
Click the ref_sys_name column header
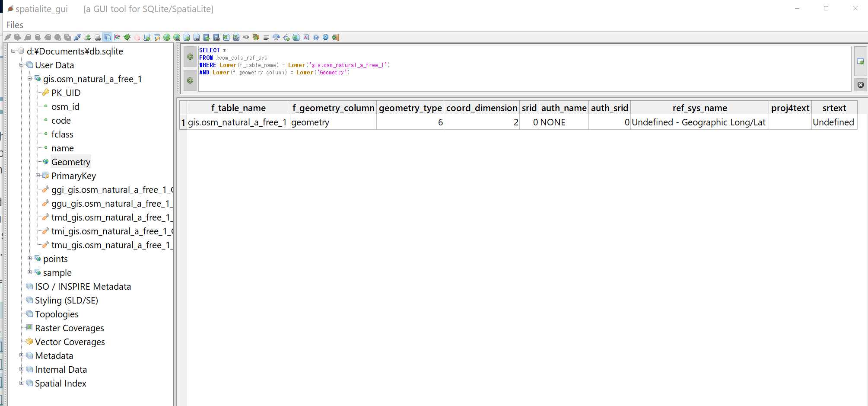[699, 108]
